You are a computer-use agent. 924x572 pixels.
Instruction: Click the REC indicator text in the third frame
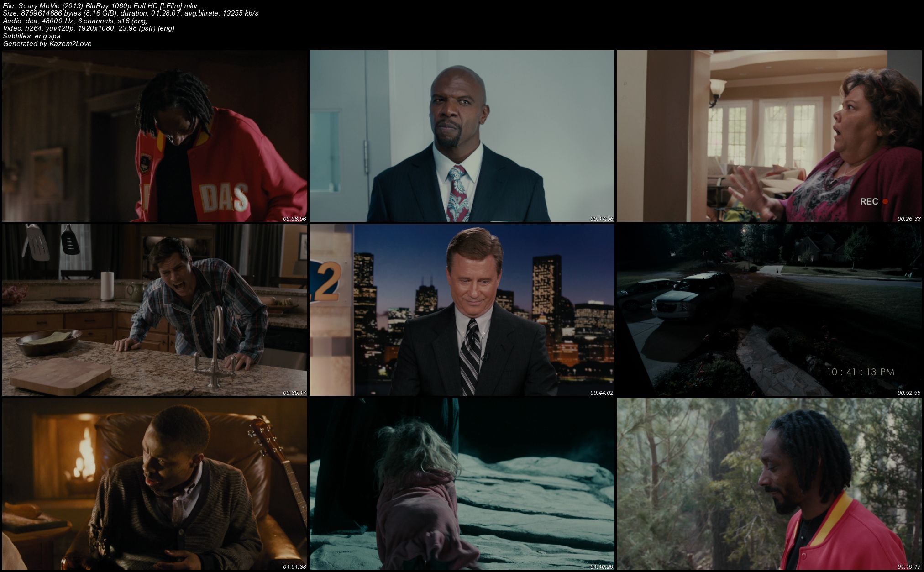point(869,201)
